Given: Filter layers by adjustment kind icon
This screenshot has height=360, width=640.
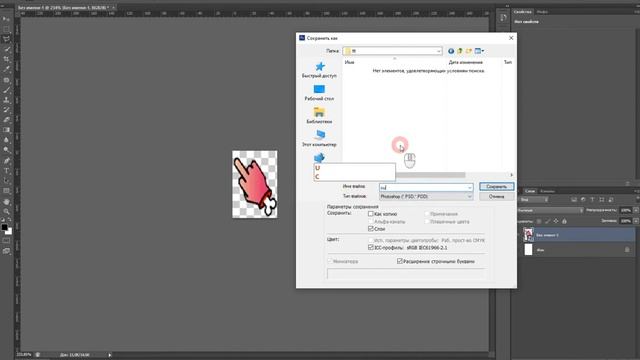Looking at the screenshot, I should [583, 200].
